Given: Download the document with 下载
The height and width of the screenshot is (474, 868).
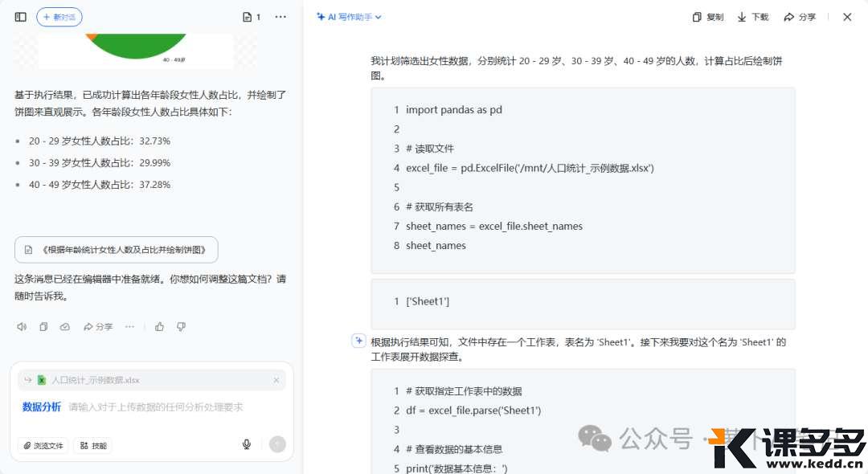Looking at the screenshot, I should (x=753, y=17).
